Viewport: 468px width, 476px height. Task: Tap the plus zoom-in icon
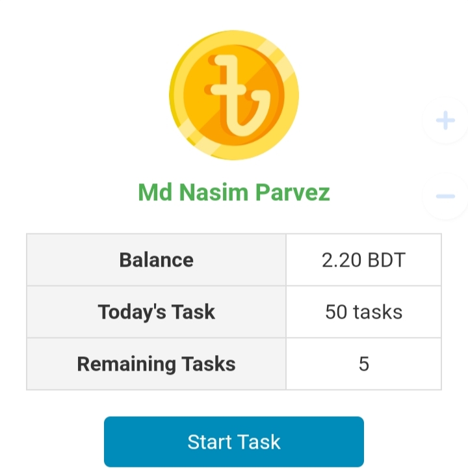(x=445, y=120)
